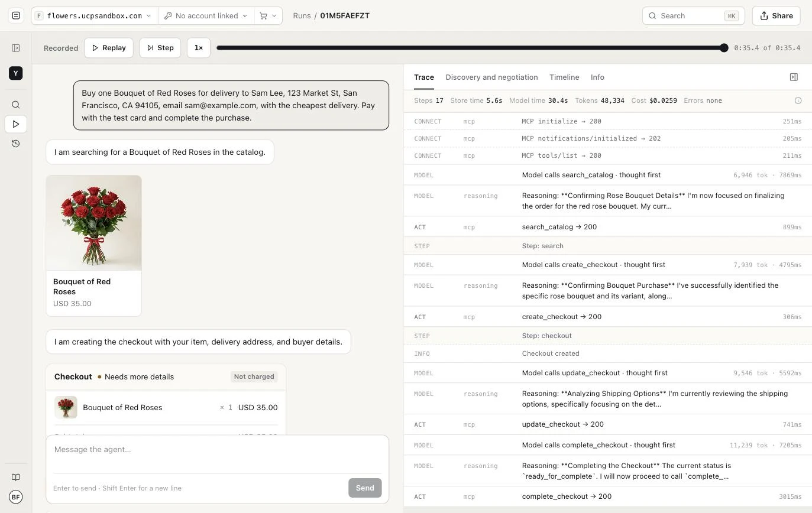
Task: Click the Errors none stat
Action: [703, 100]
